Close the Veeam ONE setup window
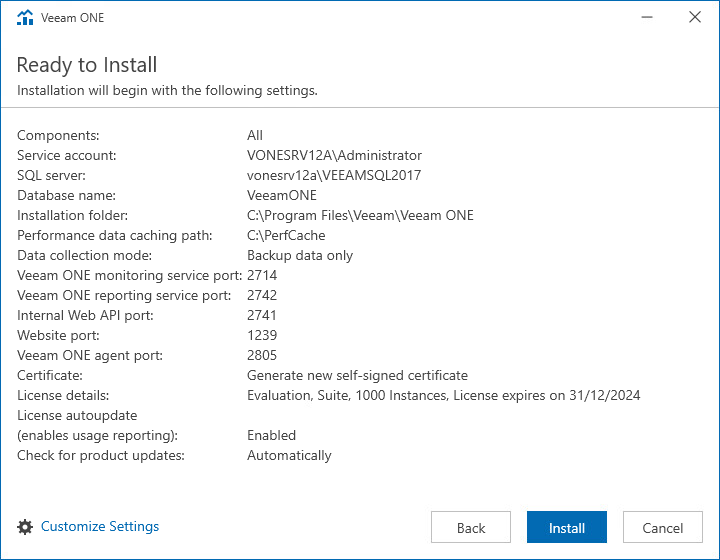Viewport: 720px width, 560px height. (x=695, y=17)
